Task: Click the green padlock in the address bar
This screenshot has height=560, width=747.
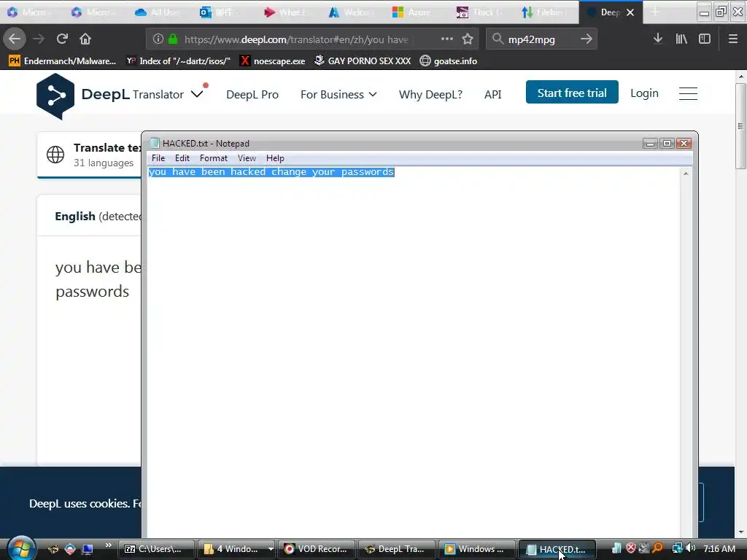Action: (173, 39)
